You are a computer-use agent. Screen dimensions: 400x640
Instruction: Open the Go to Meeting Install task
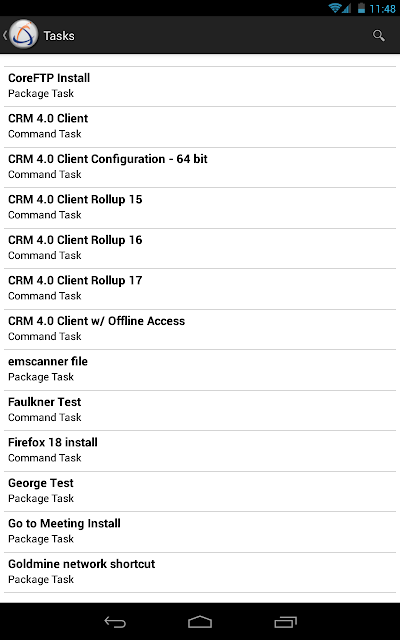200,531
